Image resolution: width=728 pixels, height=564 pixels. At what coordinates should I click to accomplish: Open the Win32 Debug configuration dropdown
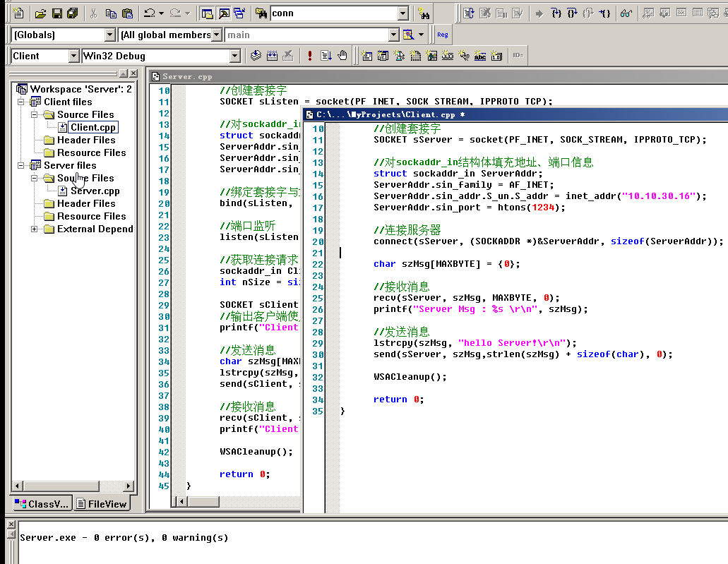235,56
